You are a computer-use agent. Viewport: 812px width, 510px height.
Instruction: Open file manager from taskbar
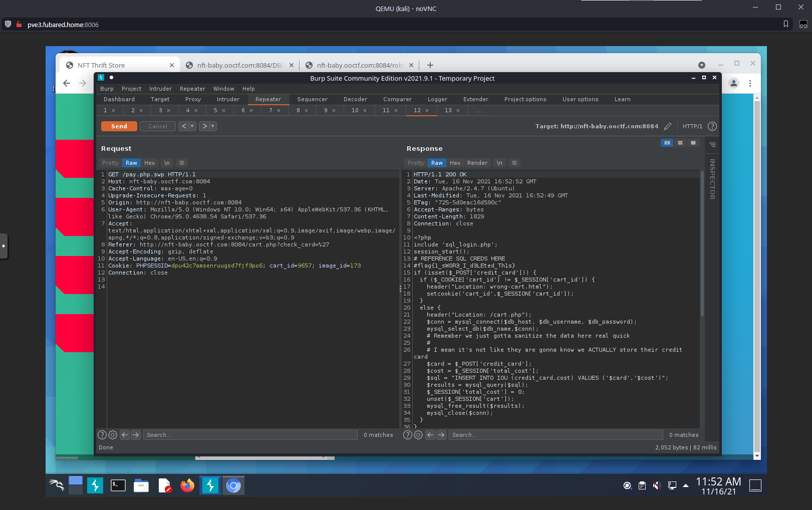(141, 485)
